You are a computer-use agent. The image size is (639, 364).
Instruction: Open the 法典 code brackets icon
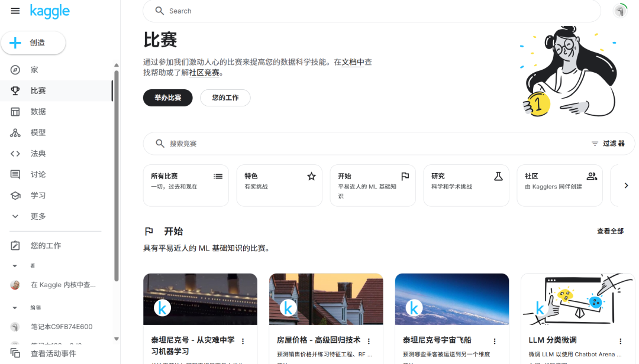15,154
